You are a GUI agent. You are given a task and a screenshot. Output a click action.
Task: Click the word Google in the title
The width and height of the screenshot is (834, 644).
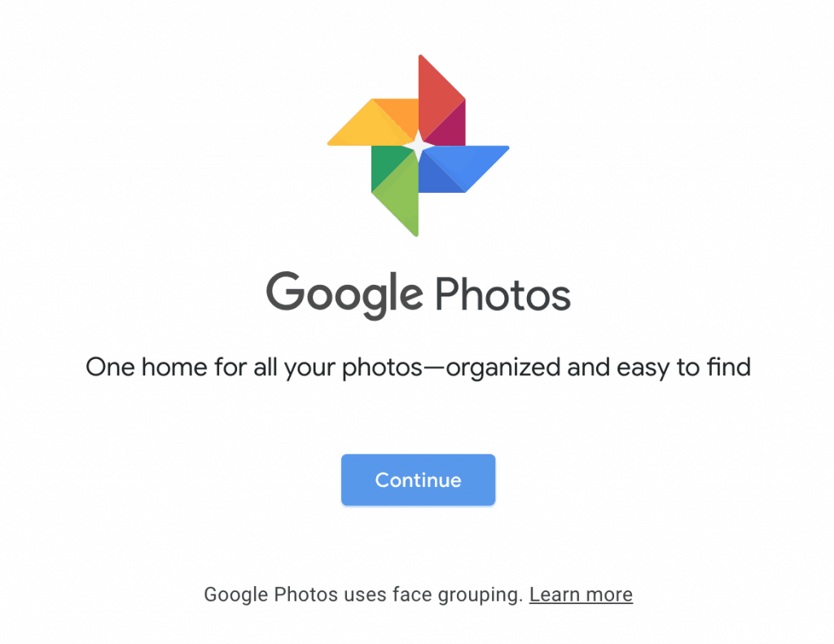(345, 296)
